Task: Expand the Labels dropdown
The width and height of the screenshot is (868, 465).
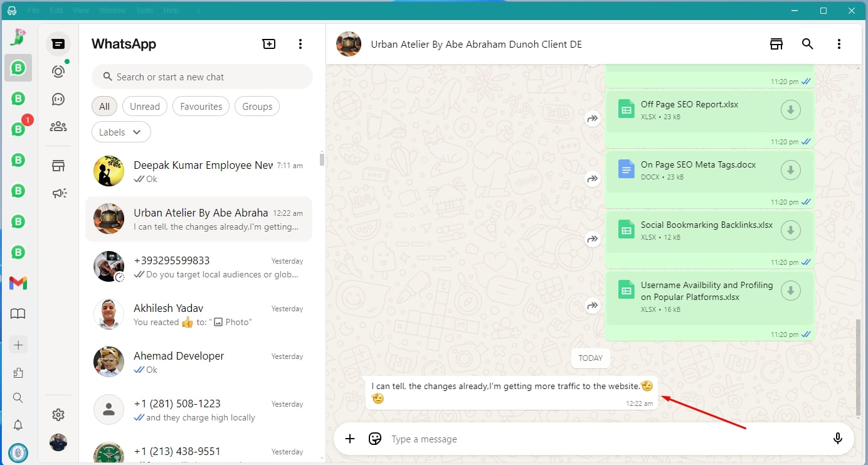Action: [121, 132]
